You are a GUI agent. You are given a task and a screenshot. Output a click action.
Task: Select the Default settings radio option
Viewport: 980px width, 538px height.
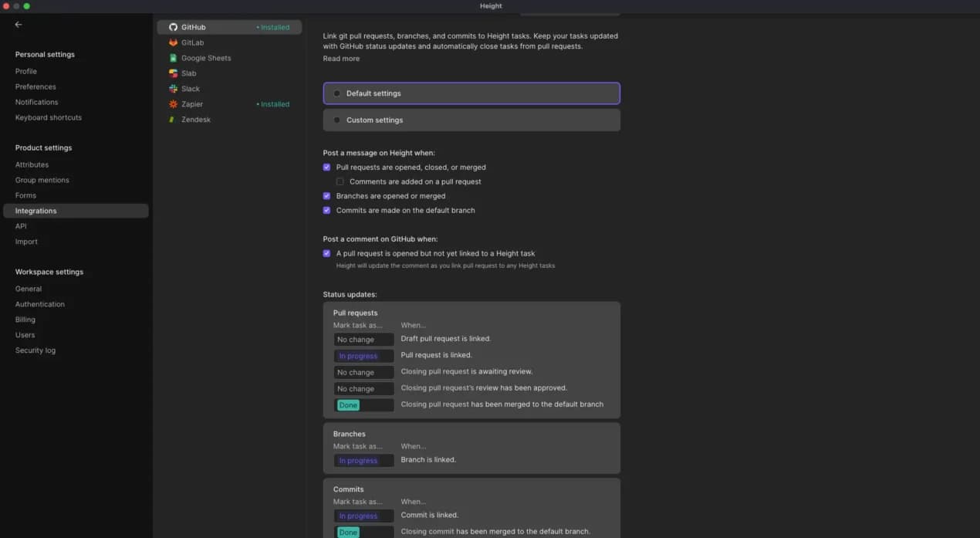(x=471, y=93)
